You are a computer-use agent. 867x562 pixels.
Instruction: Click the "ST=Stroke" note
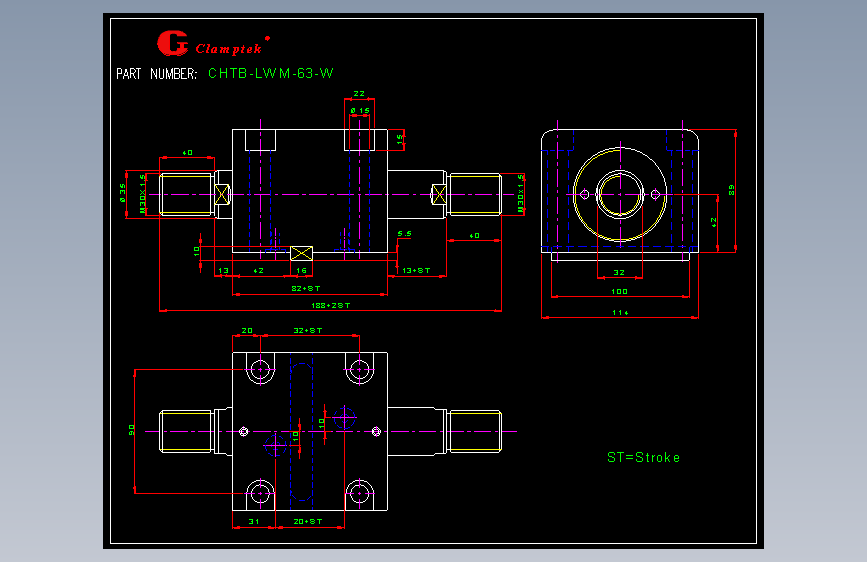[643, 457]
